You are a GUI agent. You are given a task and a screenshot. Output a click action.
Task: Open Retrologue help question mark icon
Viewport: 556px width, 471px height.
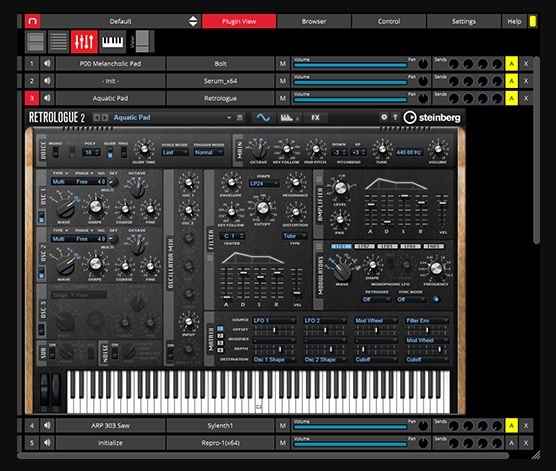(395, 117)
